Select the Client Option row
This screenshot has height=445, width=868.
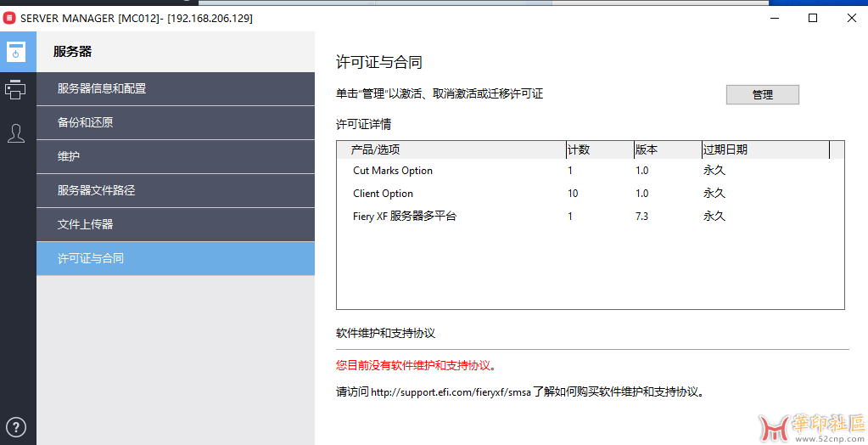[590, 194]
